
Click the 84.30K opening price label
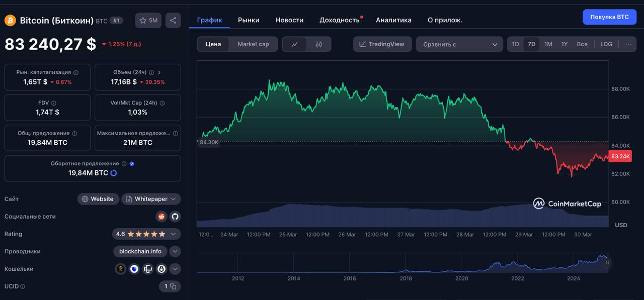pos(209,142)
